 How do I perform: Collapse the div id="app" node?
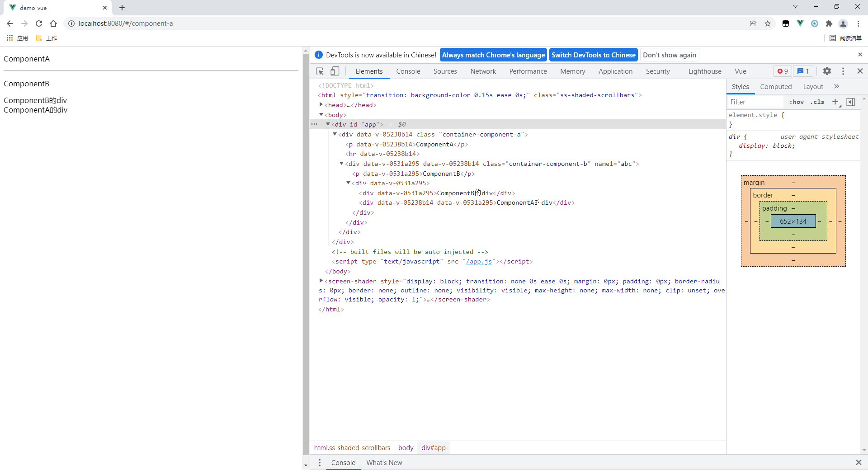328,124
